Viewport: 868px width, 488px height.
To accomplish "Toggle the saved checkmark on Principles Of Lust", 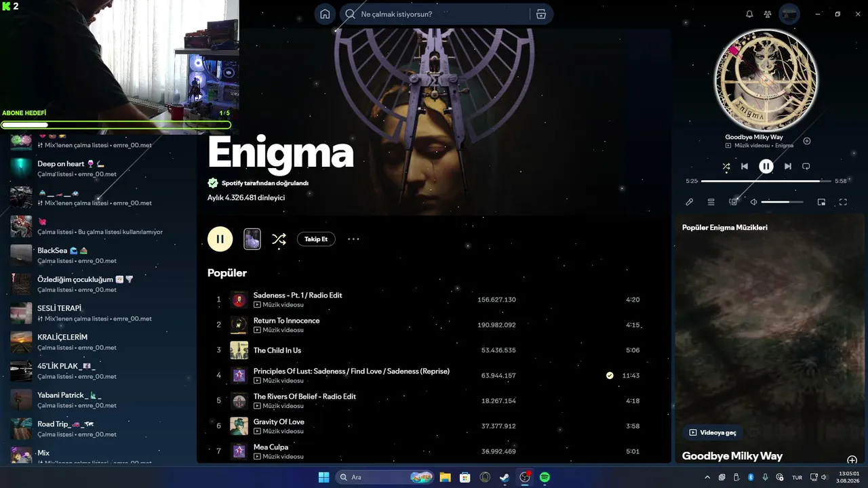I will [610, 375].
